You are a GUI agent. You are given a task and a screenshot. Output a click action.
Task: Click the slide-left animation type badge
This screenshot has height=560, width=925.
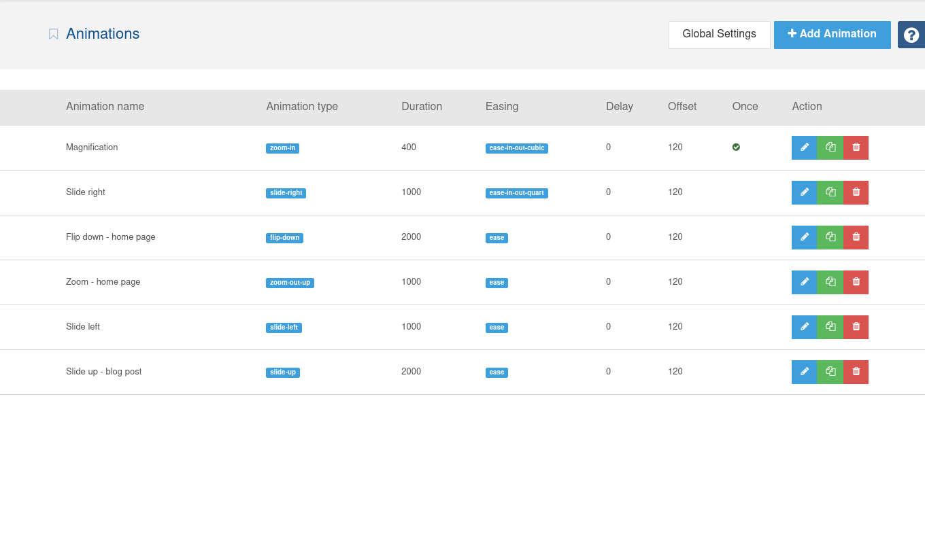tap(284, 328)
